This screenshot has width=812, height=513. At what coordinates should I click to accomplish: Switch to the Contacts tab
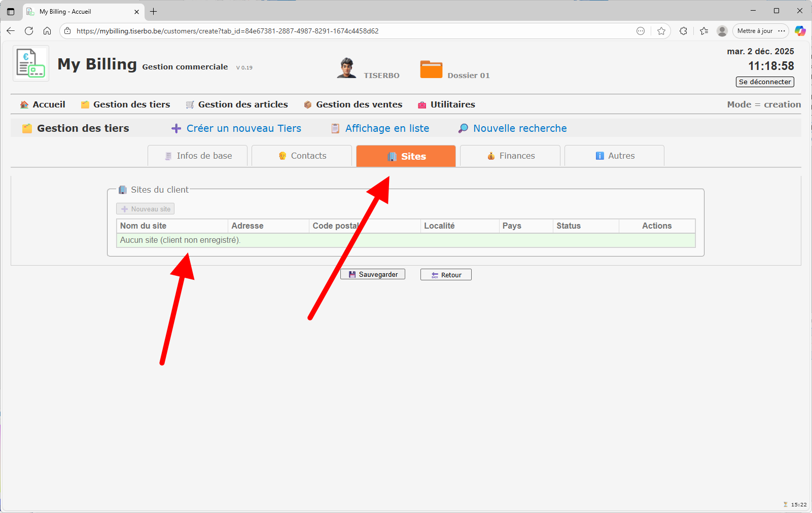point(302,156)
